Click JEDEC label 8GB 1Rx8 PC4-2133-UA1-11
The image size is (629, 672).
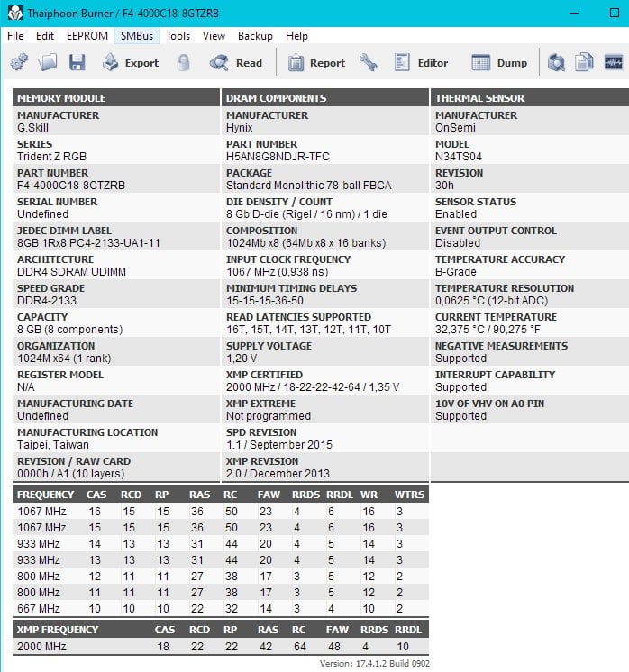click(88, 243)
